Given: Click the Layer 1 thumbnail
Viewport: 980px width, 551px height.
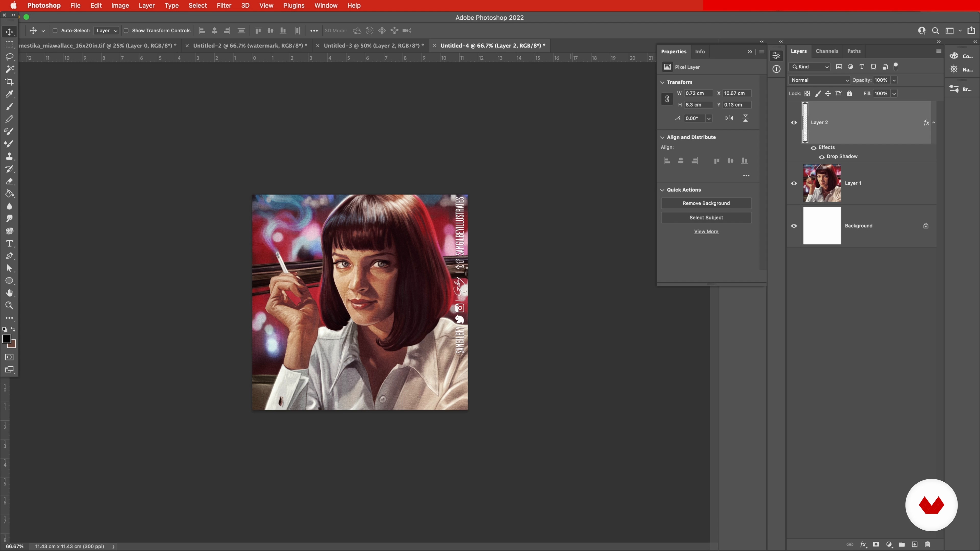Looking at the screenshot, I should tap(822, 183).
